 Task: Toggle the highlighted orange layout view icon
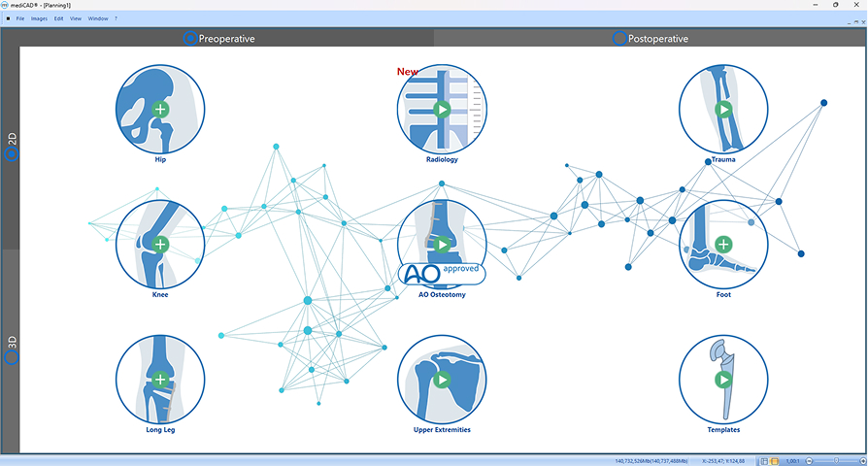(776, 460)
